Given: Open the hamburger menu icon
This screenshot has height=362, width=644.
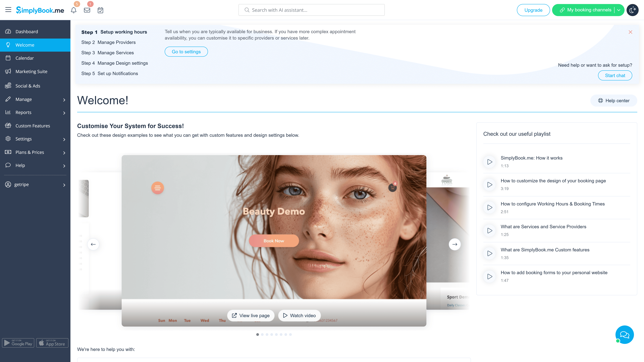Looking at the screenshot, I should coord(8,10).
